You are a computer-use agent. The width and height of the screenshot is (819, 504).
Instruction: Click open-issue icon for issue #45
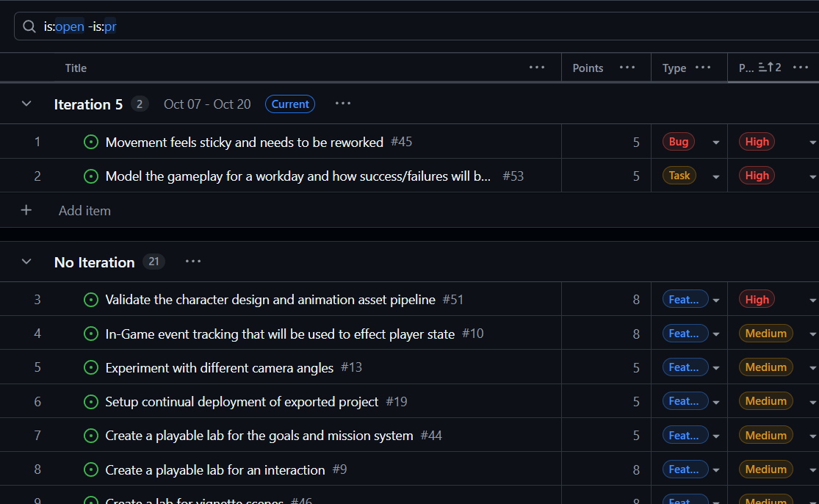[91, 142]
